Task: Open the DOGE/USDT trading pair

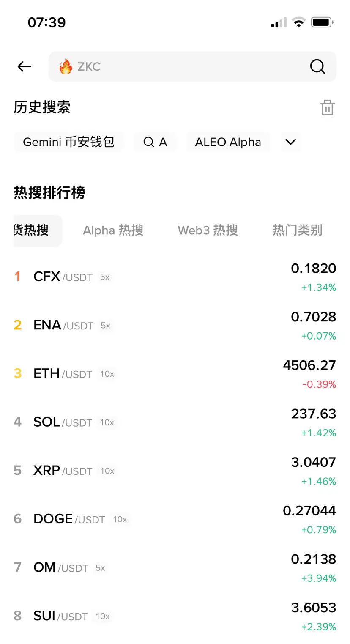Action: (x=175, y=519)
